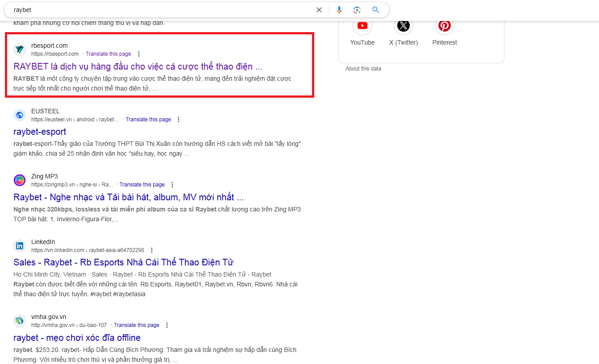
Task: Click the Zing MP3 site name
Action: pyautogui.click(x=45, y=176)
